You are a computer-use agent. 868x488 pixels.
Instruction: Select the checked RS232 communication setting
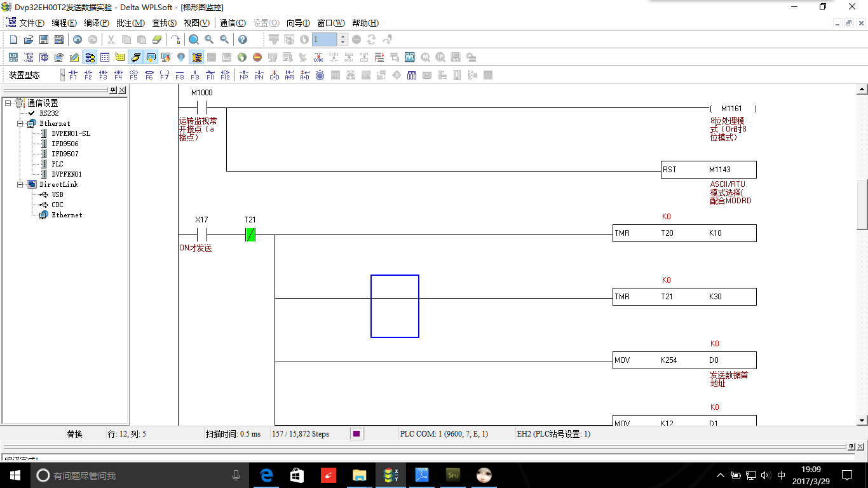point(48,113)
